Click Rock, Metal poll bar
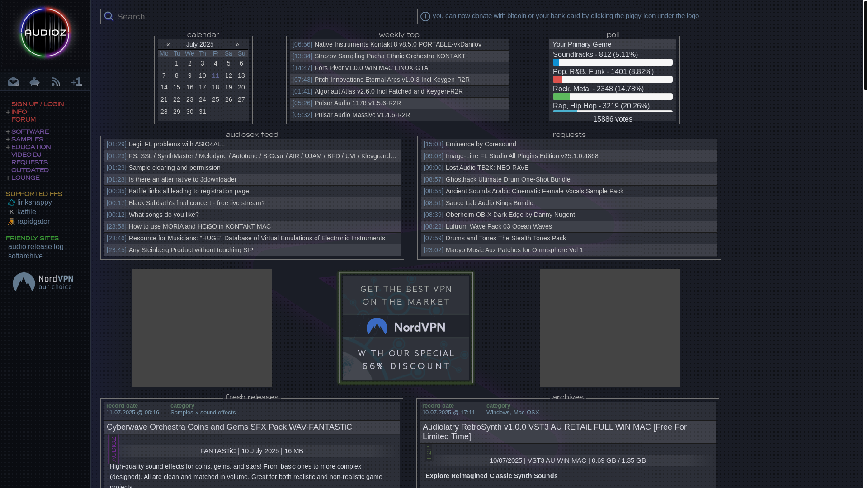The image size is (868, 488). (x=613, y=97)
